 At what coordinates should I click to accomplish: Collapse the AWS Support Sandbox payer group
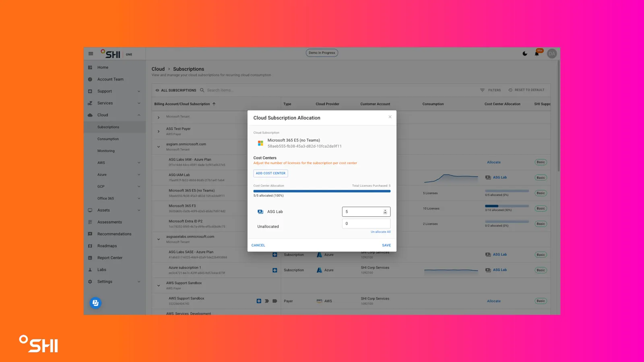coord(159,286)
